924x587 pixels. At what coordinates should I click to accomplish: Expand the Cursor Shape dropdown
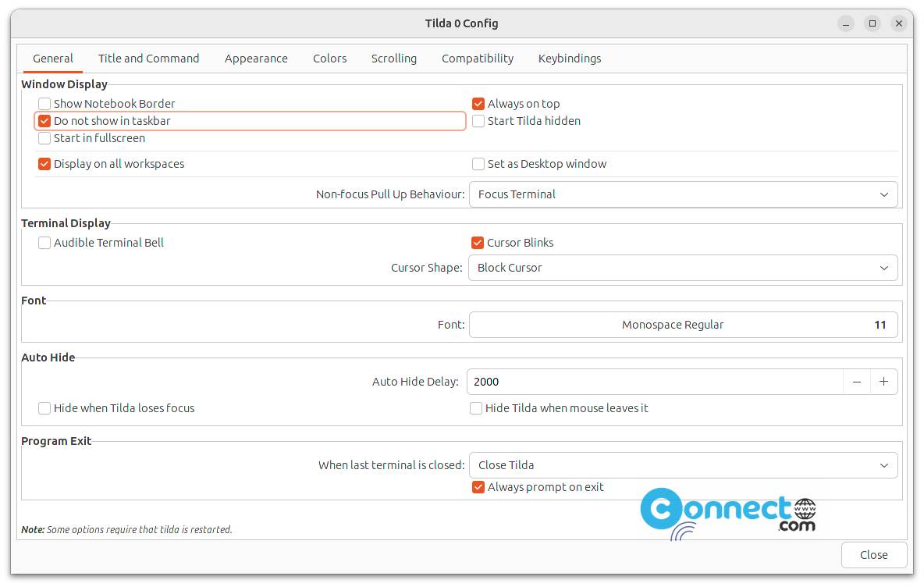pos(683,268)
